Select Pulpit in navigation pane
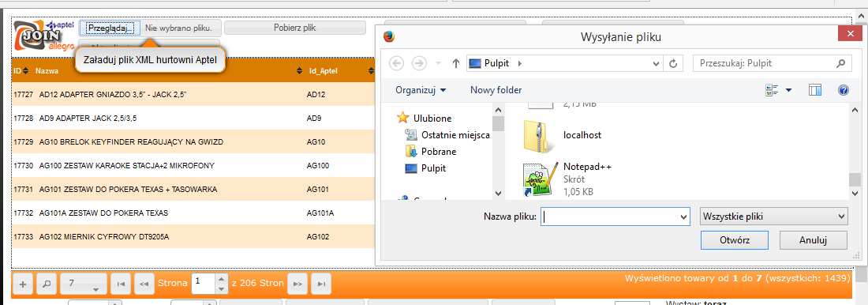Viewport: 868px width, 305px height. pyautogui.click(x=433, y=168)
